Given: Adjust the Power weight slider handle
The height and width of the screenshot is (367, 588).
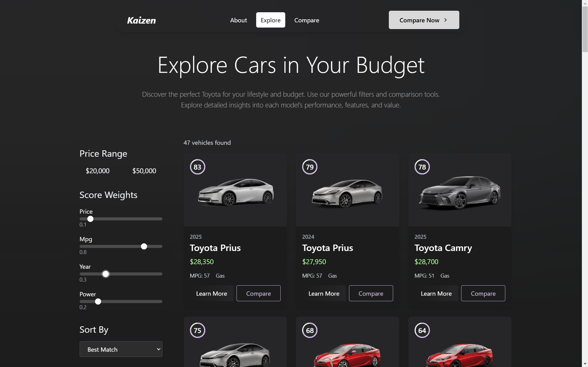Looking at the screenshot, I should click(98, 301).
